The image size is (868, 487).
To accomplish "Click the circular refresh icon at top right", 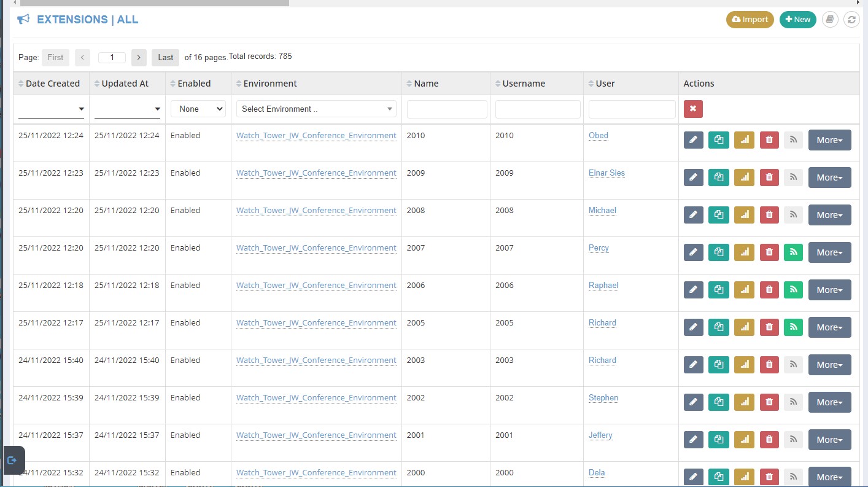I will 851,20.
